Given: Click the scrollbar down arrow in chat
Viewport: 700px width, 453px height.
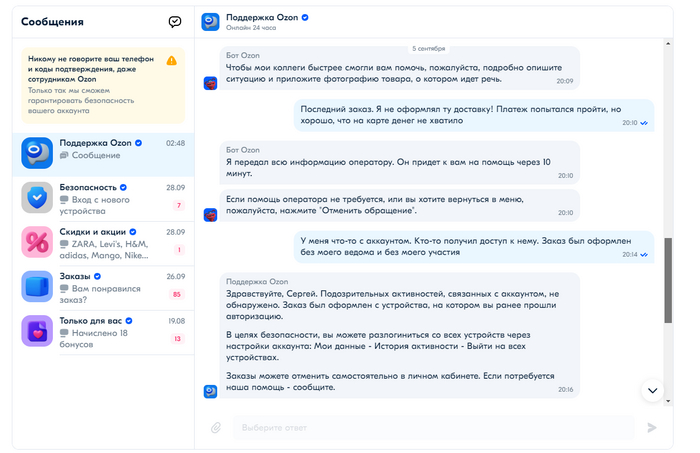Looking at the screenshot, I should click(668, 401).
